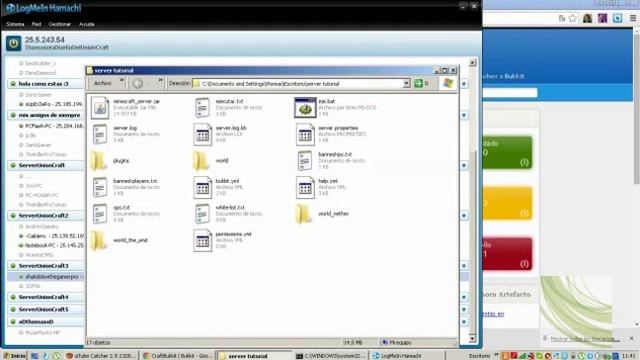Screen dimensions: 640x360
Task: Select the ops.txt file icon
Action: point(100,214)
